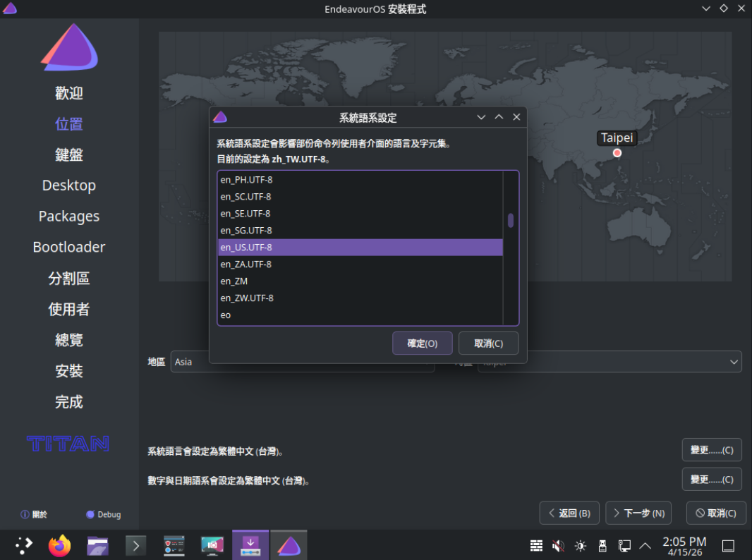Screen dimensions: 752x560
Task: Open the zone dropdown arrow at right
Action: (x=733, y=362)
